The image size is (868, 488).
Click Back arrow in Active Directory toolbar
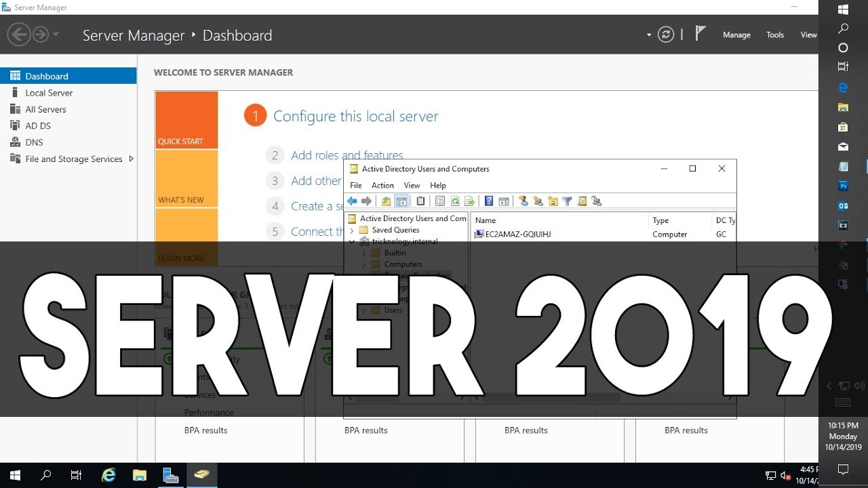tap(352, 201)
